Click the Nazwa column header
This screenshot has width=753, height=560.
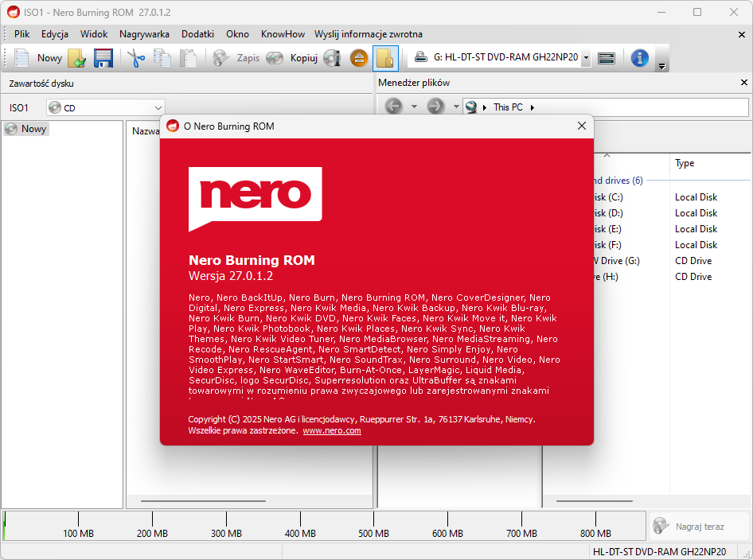tap(146, 131)
